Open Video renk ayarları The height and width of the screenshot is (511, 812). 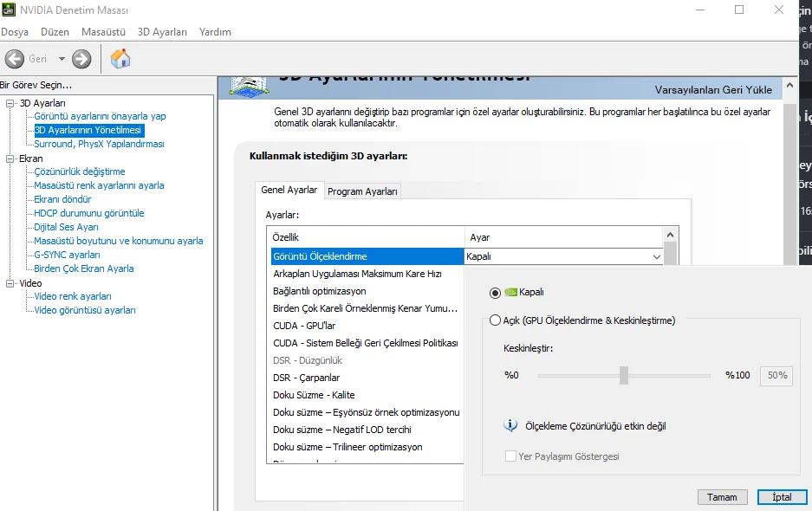click(73, 297)
